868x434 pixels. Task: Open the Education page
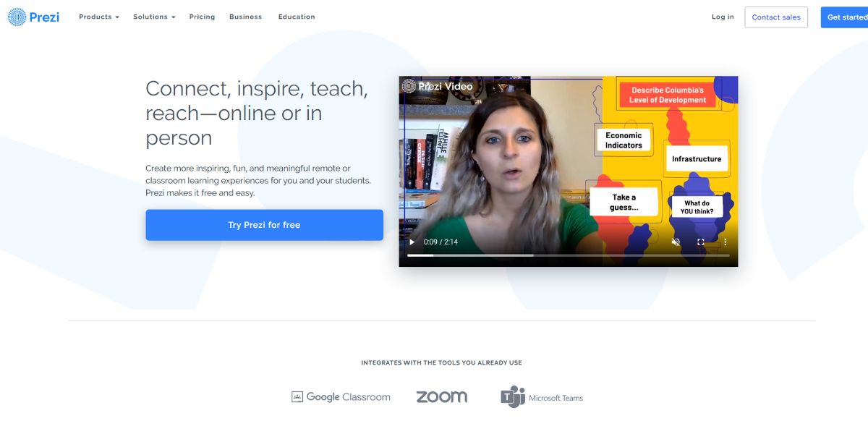pos(297,17)
